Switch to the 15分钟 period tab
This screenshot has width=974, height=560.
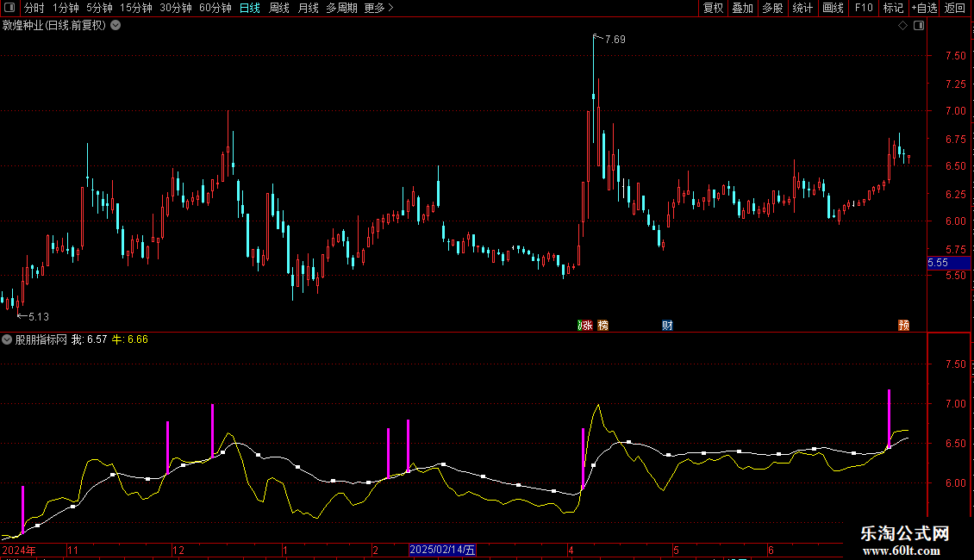coord(135,8)
